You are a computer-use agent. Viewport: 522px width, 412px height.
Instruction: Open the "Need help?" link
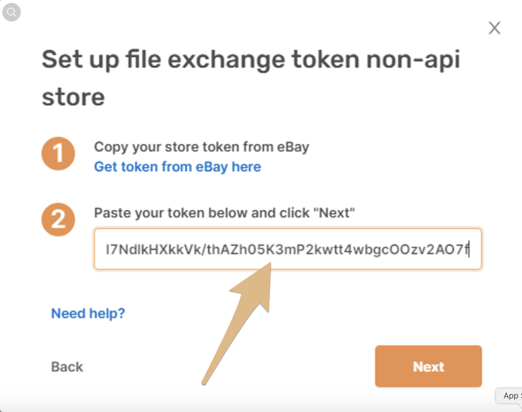88,313
